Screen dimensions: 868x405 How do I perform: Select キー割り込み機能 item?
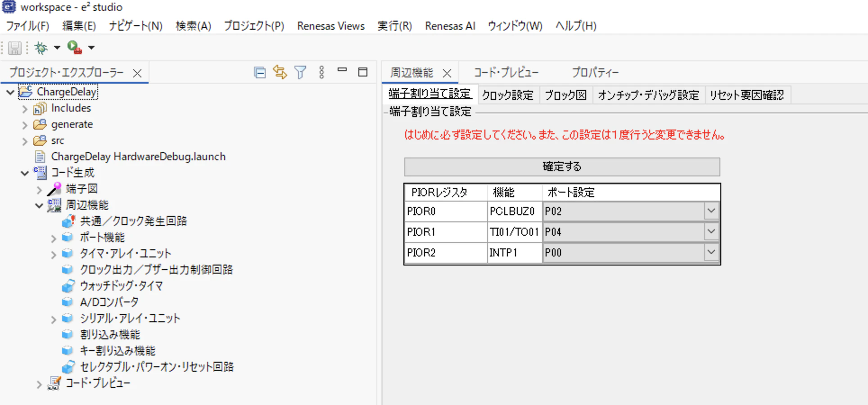click(x=118, y=351)
